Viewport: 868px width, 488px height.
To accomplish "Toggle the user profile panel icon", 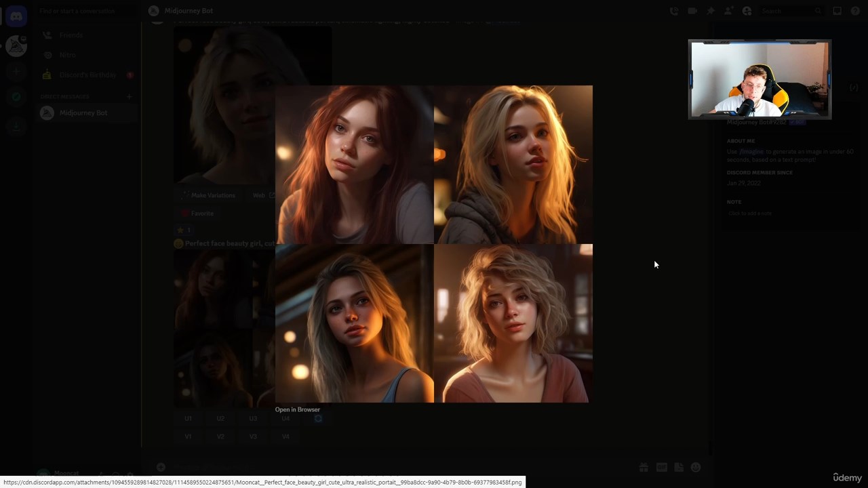I will tap(747, 11).
